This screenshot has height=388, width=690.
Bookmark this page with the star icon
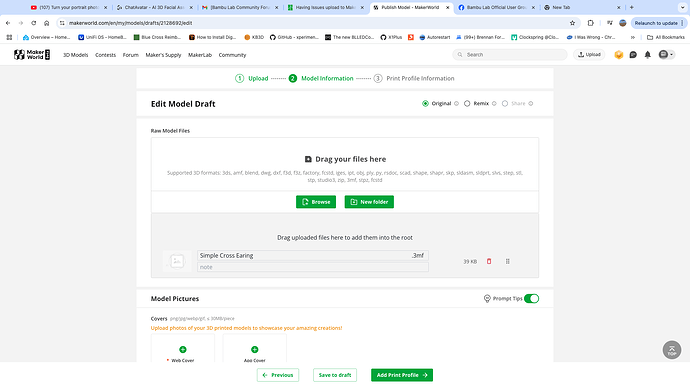click(x=572, y=23)
